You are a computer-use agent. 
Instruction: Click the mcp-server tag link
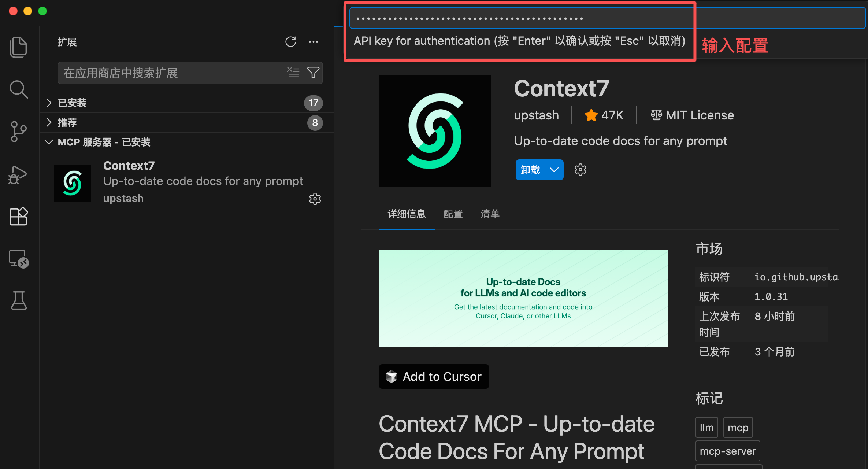727,450
